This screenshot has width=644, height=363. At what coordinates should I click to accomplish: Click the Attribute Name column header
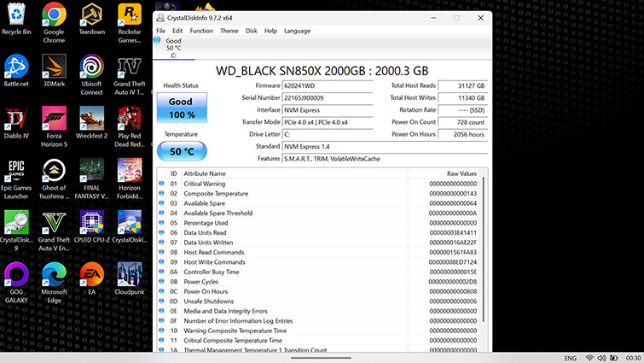coord(294,173)
